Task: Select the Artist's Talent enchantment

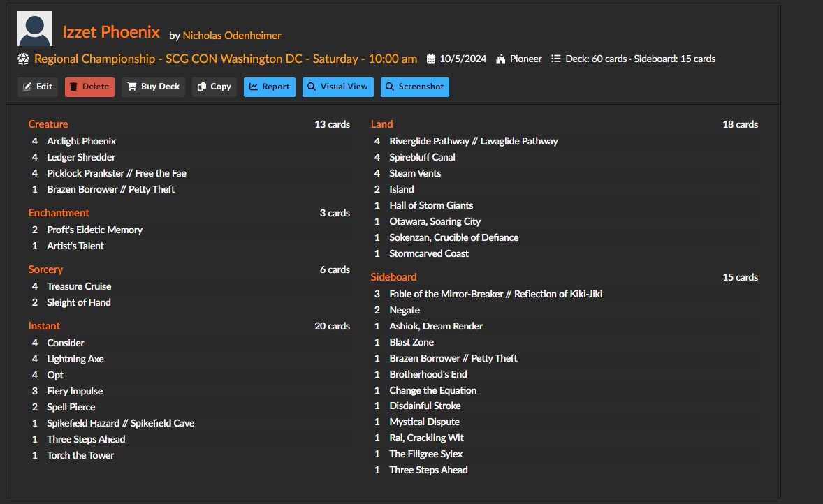Action: (75, 246)
